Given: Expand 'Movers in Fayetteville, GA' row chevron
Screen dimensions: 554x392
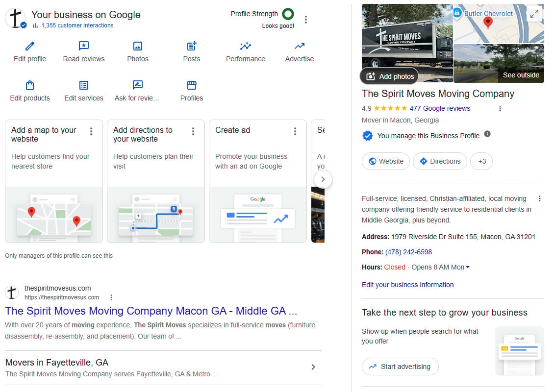Looking at the screenshot, I should pos(313,367).
